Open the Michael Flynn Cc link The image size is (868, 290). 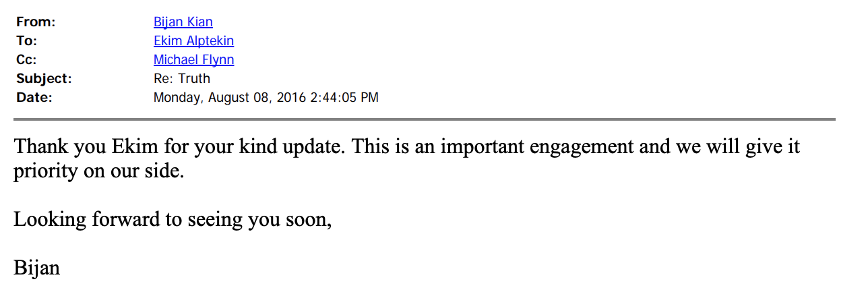click(193, 60)
